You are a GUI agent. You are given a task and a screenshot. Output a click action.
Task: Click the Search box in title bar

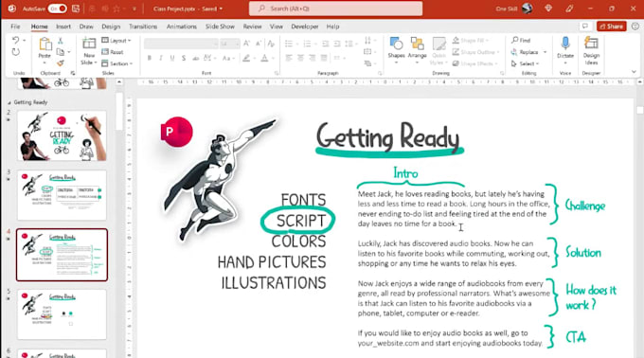(335, 9)
